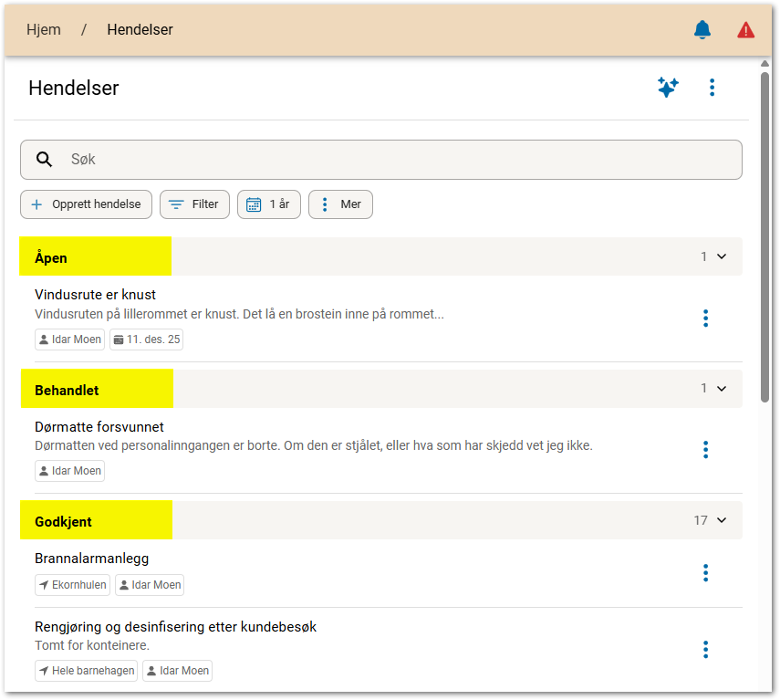Collapse the Godkjent section chevron
This screenshot has height=700, width=780.
(722, 520)
